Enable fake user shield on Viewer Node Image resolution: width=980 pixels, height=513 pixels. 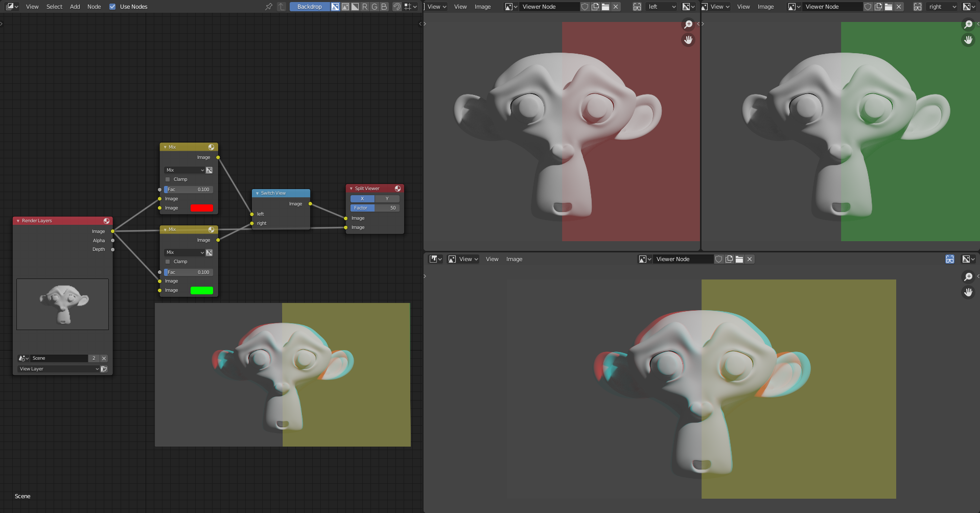click(585, 7)
